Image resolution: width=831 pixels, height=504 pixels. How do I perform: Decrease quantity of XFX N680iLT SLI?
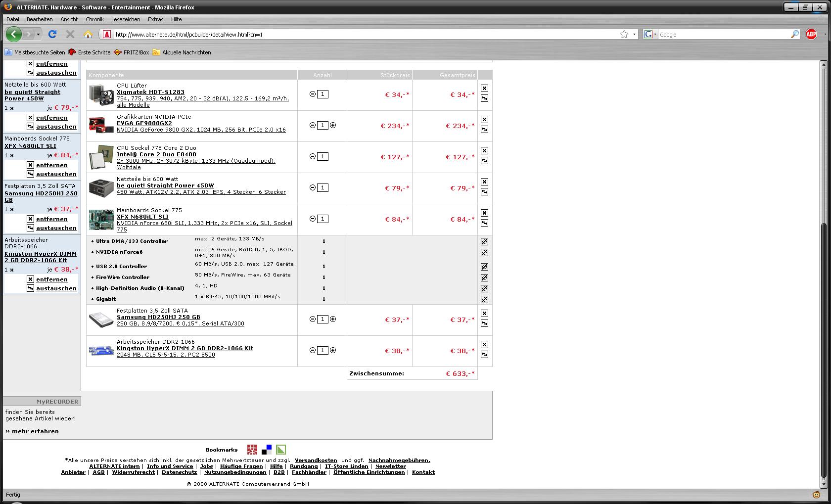tap(313, 219)
